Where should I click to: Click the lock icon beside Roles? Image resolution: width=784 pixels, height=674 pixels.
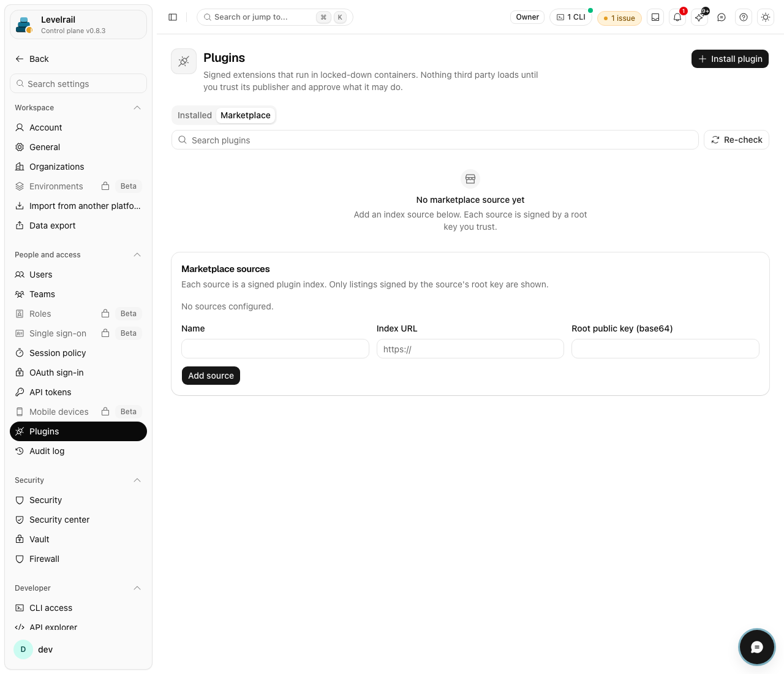105,314
